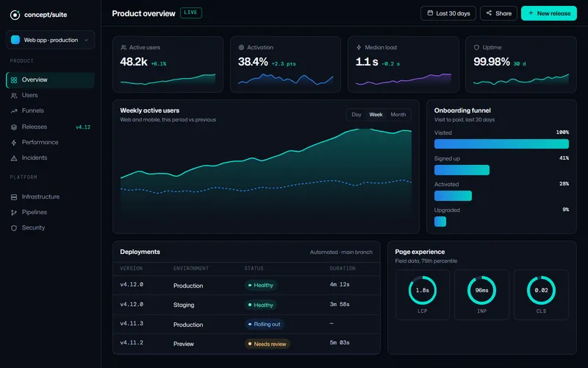Open Infrastructure under Platform
The height and width of the screenshot is (368, 588).
pos(50,197)
